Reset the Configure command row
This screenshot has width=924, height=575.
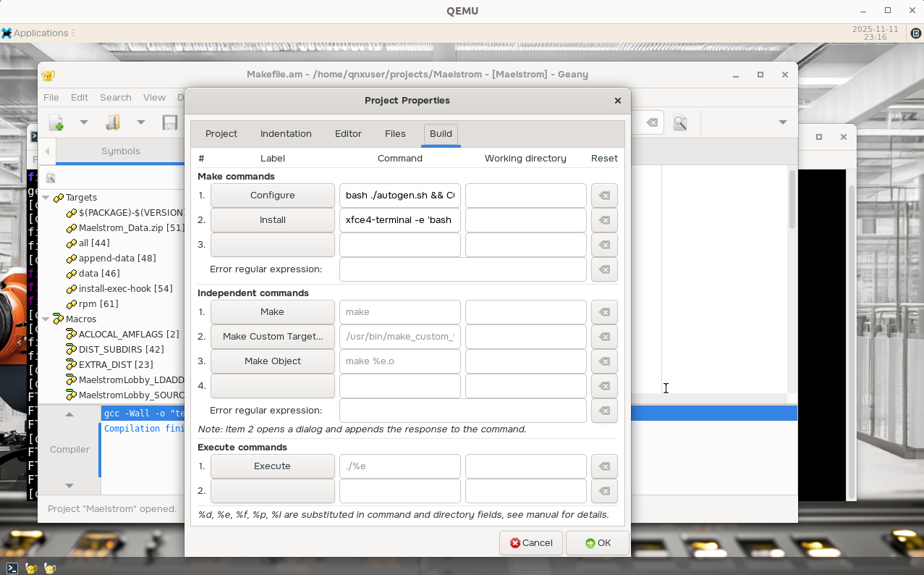point(604,196)
